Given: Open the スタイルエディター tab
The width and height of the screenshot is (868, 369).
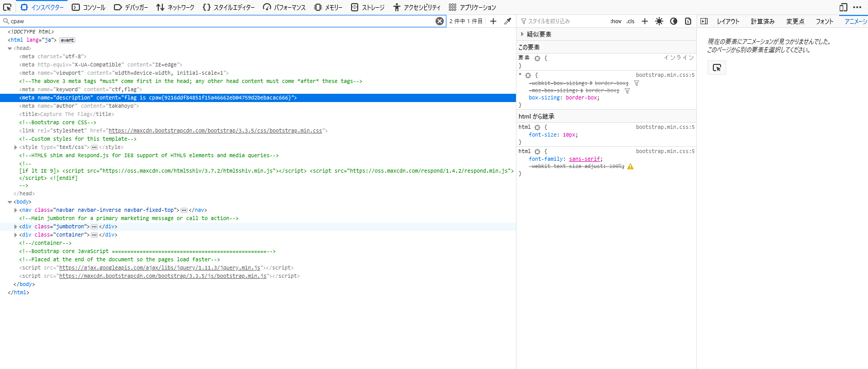Looking at the screenshot, I should click(x=229, y=7).
